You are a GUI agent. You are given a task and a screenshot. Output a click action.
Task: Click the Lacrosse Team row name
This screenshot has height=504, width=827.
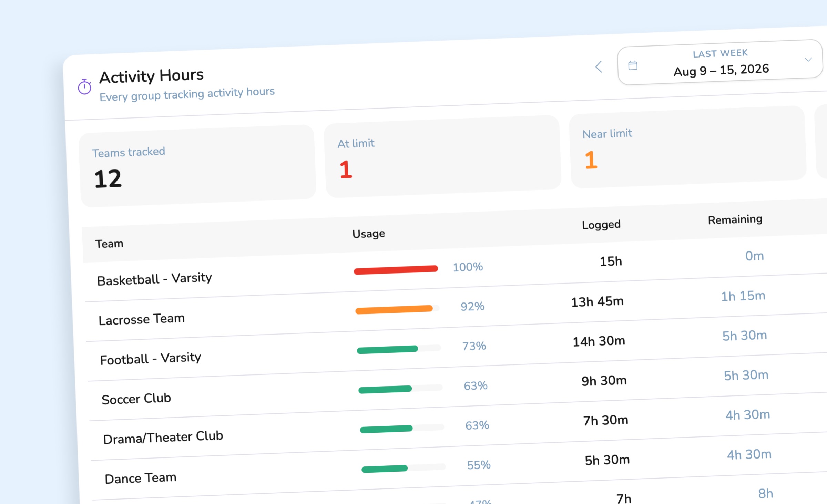click(142, 319)
